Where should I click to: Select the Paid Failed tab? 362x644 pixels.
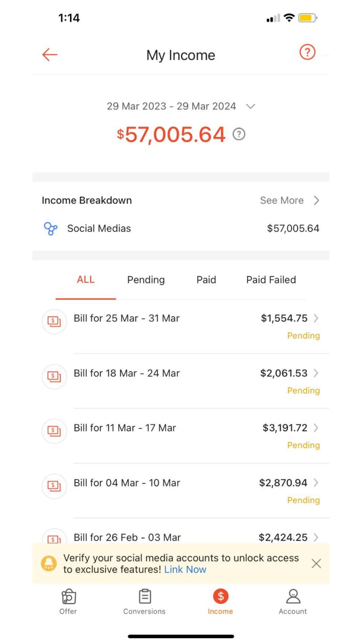coord(271,280)
